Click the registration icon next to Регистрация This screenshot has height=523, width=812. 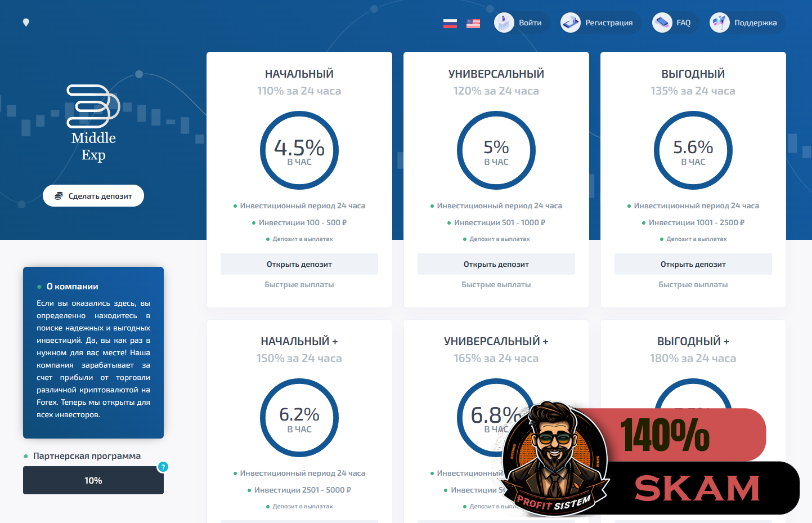point(571,23)
